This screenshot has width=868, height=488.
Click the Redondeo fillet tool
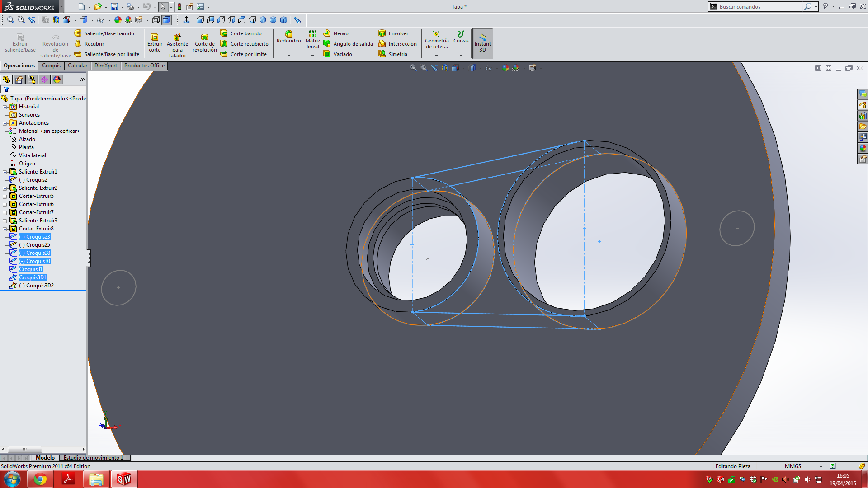[289, 38]
